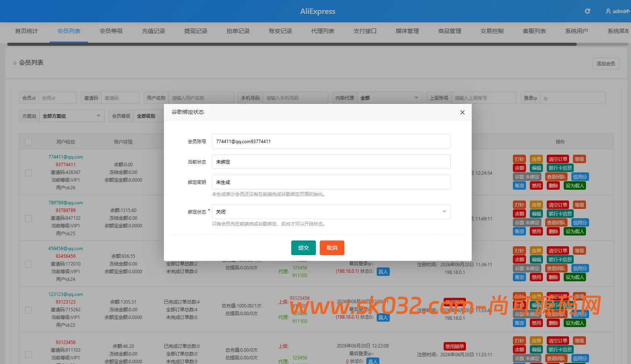Click the 禁用刷单 button dated 12:22:08
This screenshot has height=364, width=631.
coord(455,346)
